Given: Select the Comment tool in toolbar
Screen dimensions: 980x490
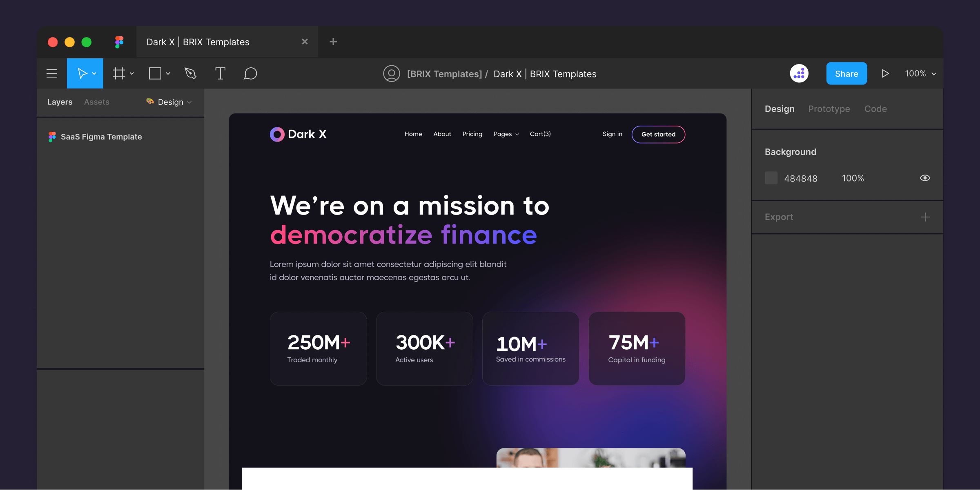Looking at the screenshot, I should click(249, 74).
